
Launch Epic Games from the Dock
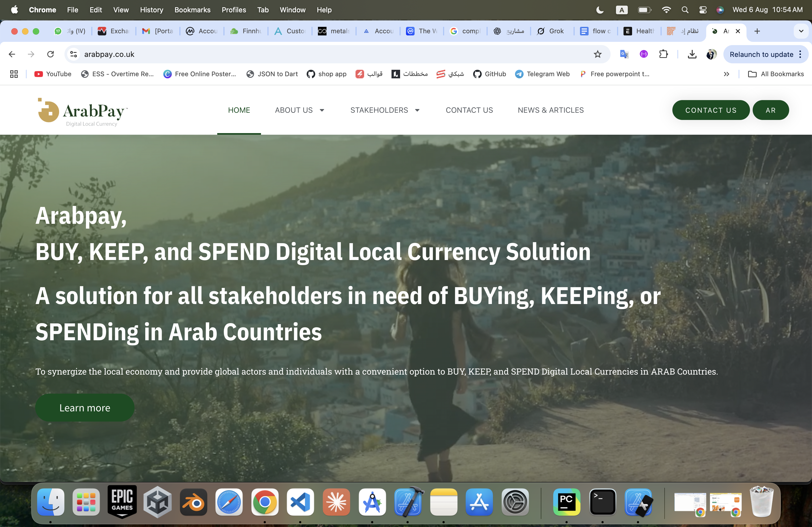pyautogui.click(x=122, y=502)
